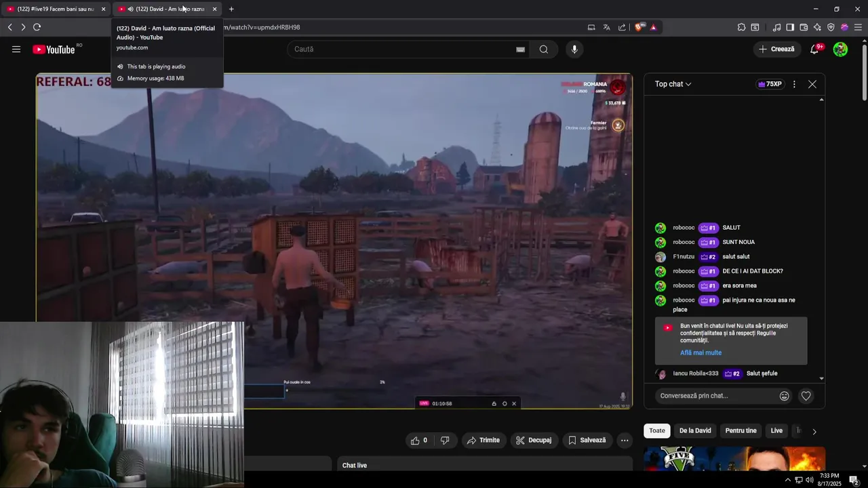This screenshot has width=868, height=488.
Task: Click the Trimite share button
Action: click(x=484, y=440)
